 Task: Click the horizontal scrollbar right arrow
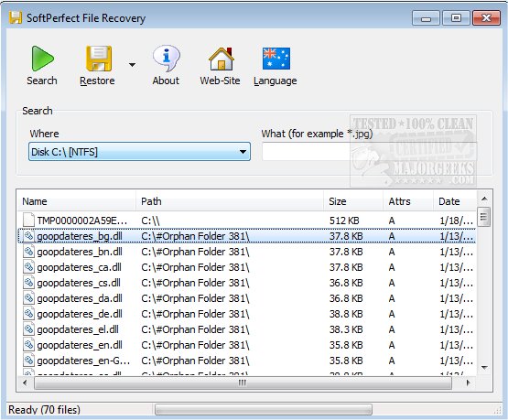pos(468,382)
